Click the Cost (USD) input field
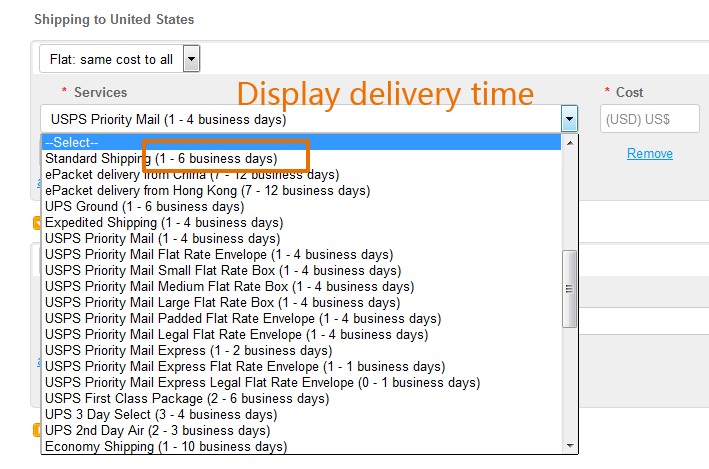This screenshot has height=469, width=709. point(649,119)
